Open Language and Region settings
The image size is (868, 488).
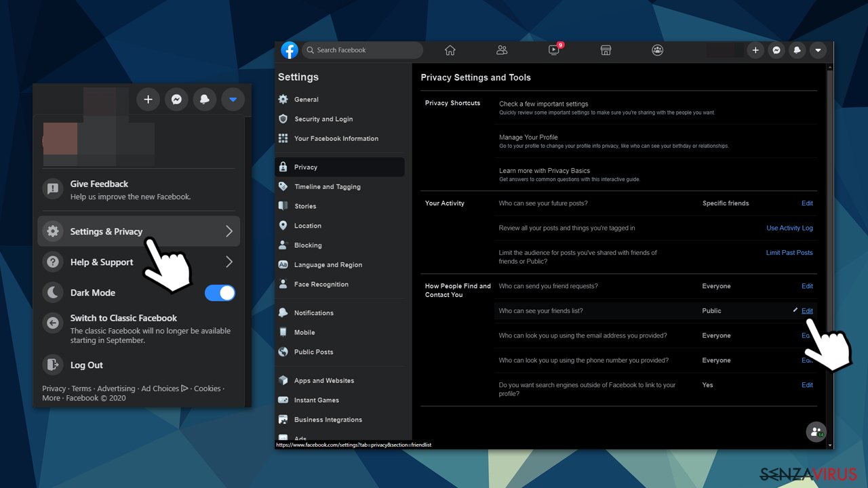pos(339,265)
